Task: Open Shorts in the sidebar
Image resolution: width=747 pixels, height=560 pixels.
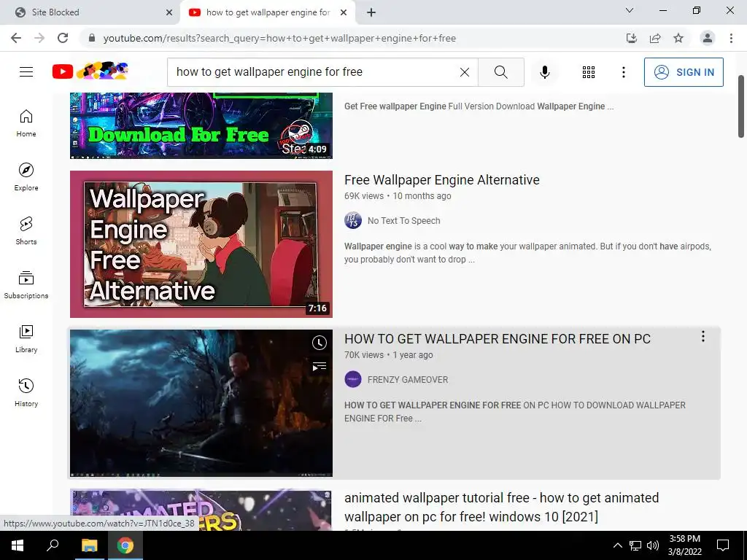Action: (26, 231)
